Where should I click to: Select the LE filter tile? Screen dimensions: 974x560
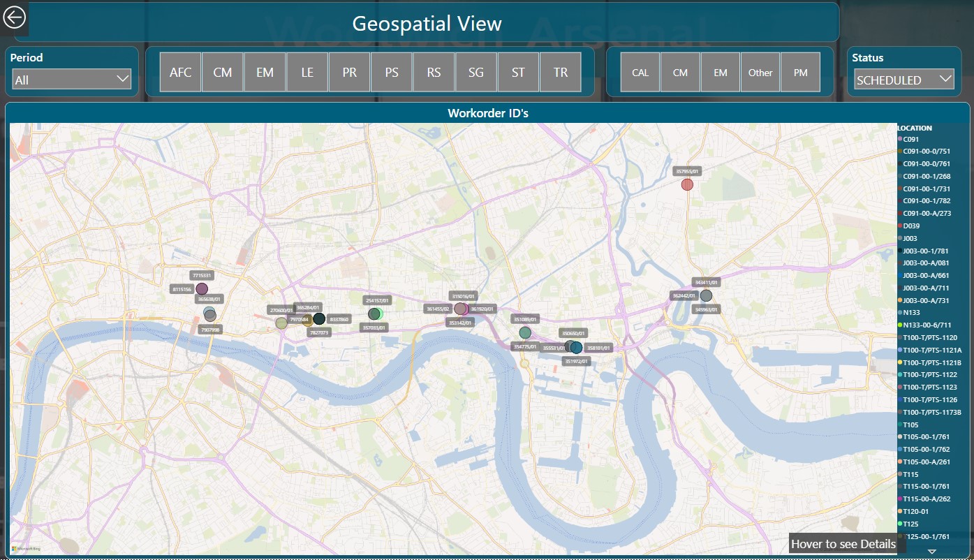(x=307, y=72)
